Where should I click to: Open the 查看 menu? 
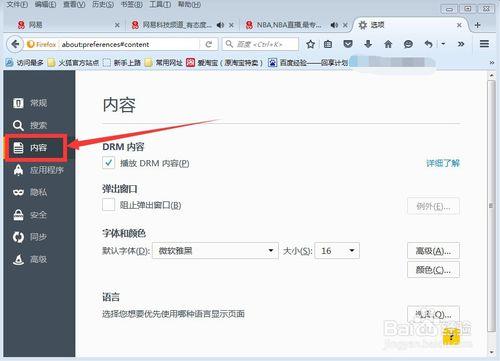(x=74, y=5)
